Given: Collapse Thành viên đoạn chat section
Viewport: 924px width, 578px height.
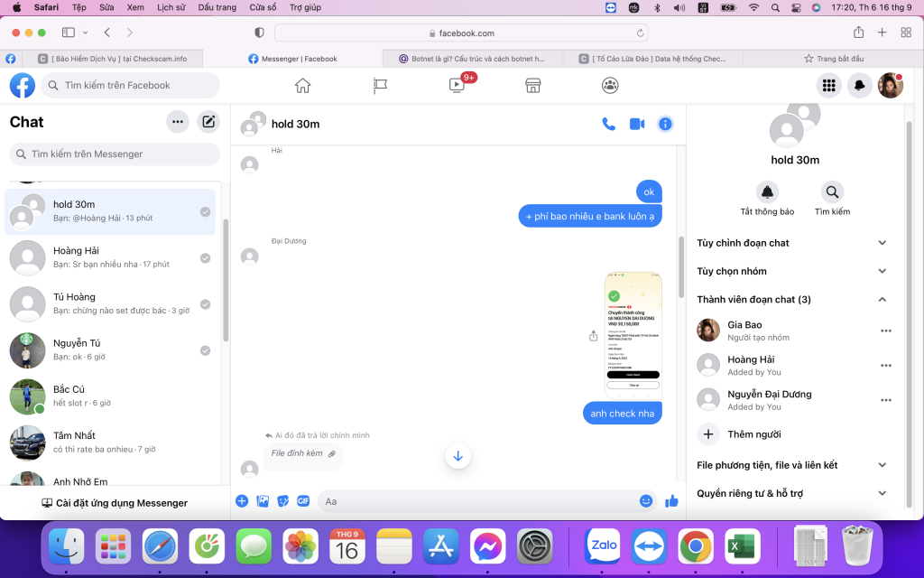Looking at the screenshot, I should pyautogui.click(x=792, y=299).
